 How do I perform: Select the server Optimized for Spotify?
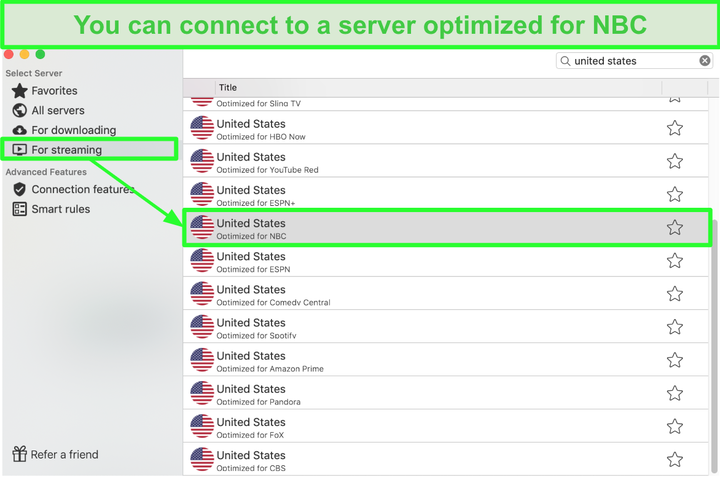[445, 327]
